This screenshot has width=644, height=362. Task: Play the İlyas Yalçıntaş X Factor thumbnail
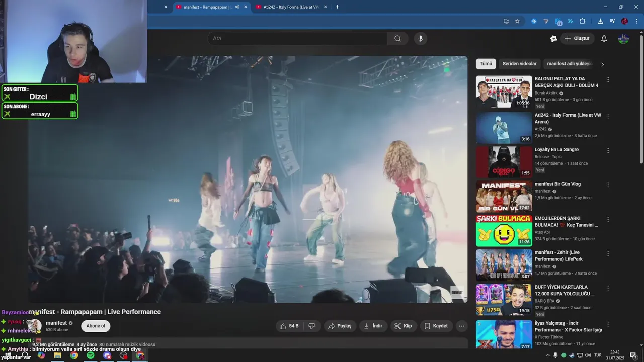[x=504, y=334]
